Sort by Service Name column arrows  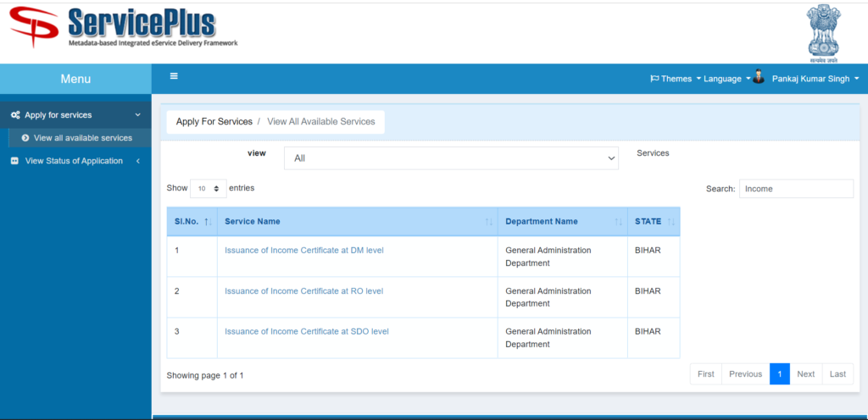[489, 222]
